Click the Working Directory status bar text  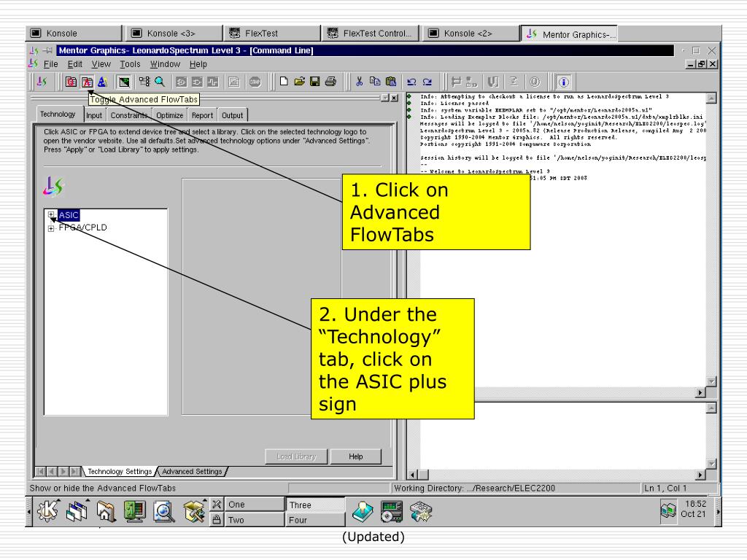474,488
